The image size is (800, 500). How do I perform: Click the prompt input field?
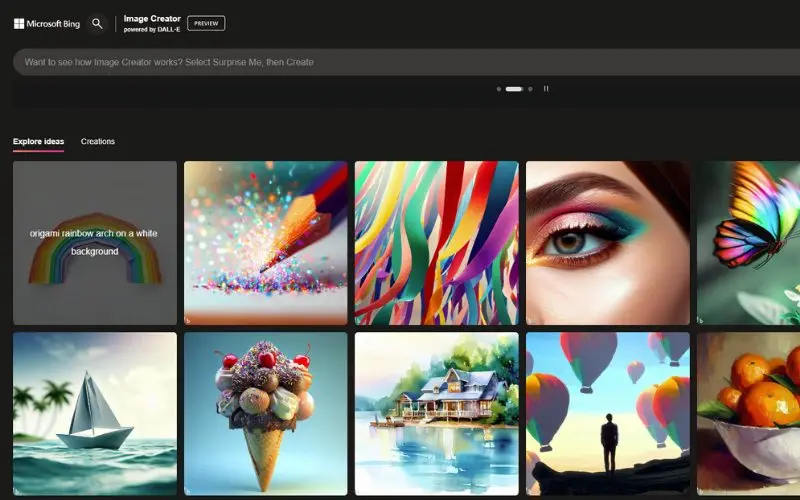(x=406, y=62)
